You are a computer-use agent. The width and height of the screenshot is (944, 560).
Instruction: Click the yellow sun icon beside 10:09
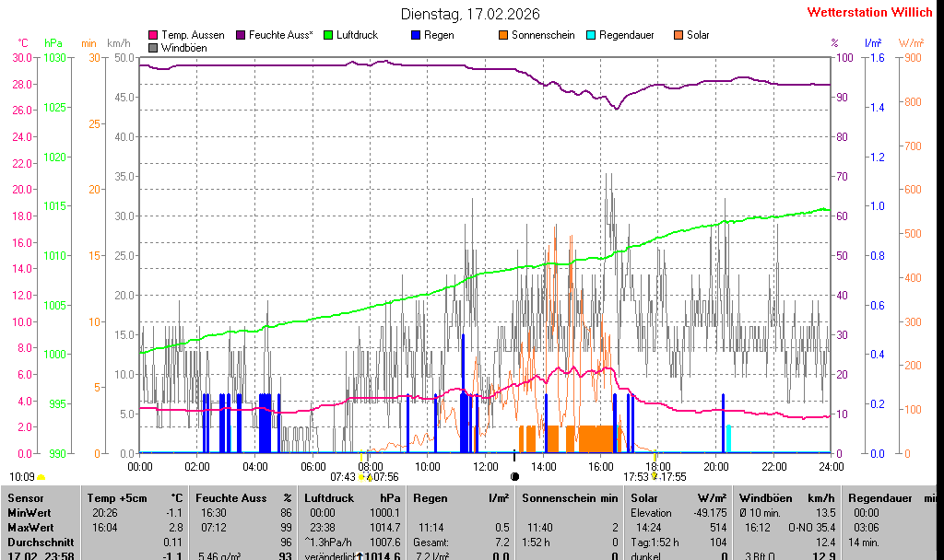coord(41,477)
